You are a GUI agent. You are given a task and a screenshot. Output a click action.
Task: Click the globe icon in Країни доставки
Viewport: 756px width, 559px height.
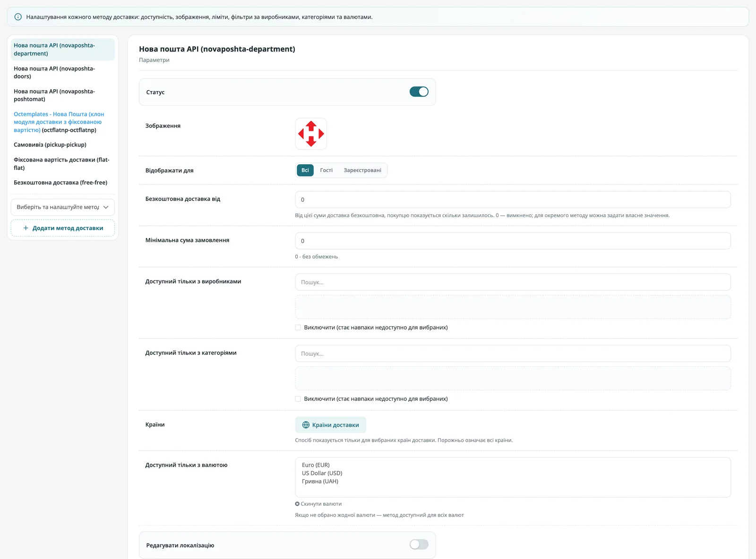(306, 425)
